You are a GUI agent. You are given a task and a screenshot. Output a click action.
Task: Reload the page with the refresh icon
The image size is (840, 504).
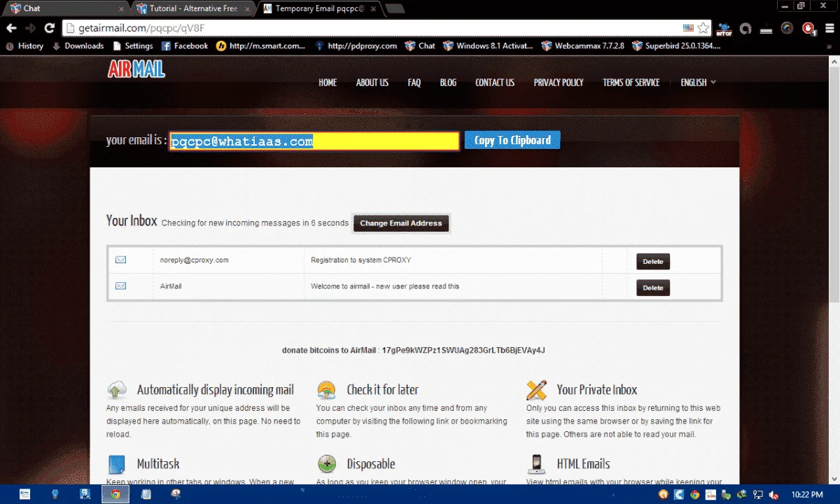[x=49, y=28]
